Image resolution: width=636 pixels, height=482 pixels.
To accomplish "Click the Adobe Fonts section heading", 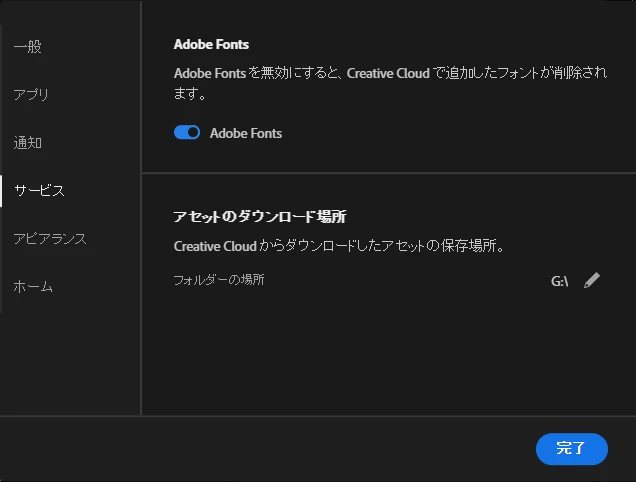I will [211, 45].
